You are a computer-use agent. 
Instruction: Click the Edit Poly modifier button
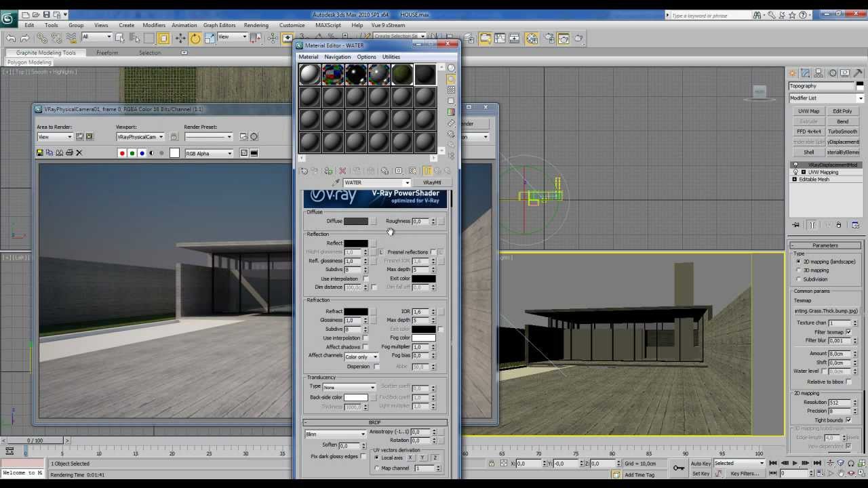(x=843, y=111)
